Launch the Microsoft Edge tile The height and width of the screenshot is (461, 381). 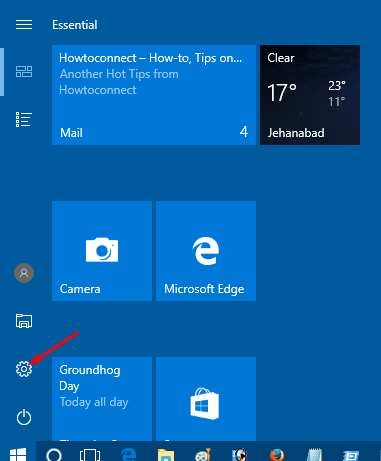click(206, 251)
